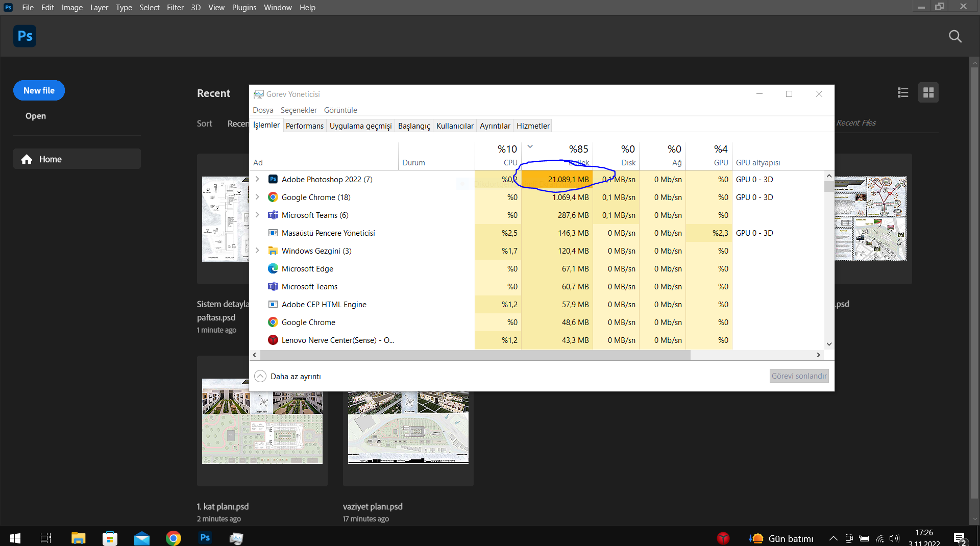Show hidden system tray icons chevron
Viewport: 980px width, 546px height.
tap(833, 538)
